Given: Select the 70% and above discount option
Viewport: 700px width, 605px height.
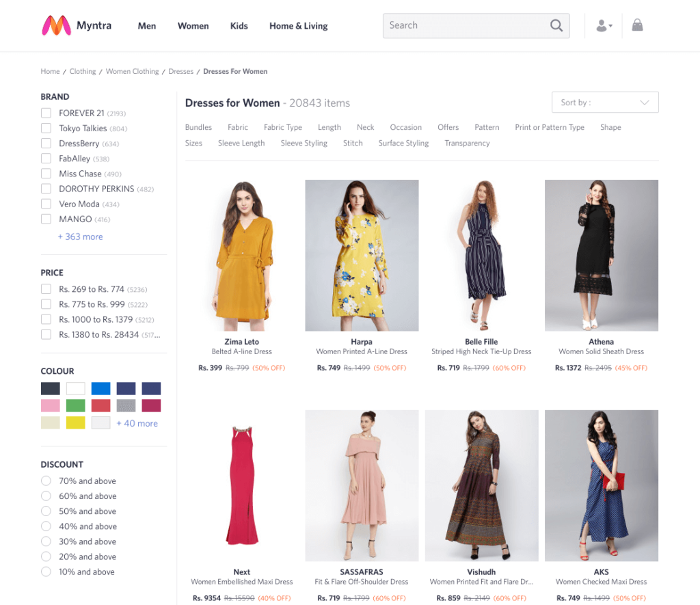Looking at the screenshot, I should (x=46, y=481).
